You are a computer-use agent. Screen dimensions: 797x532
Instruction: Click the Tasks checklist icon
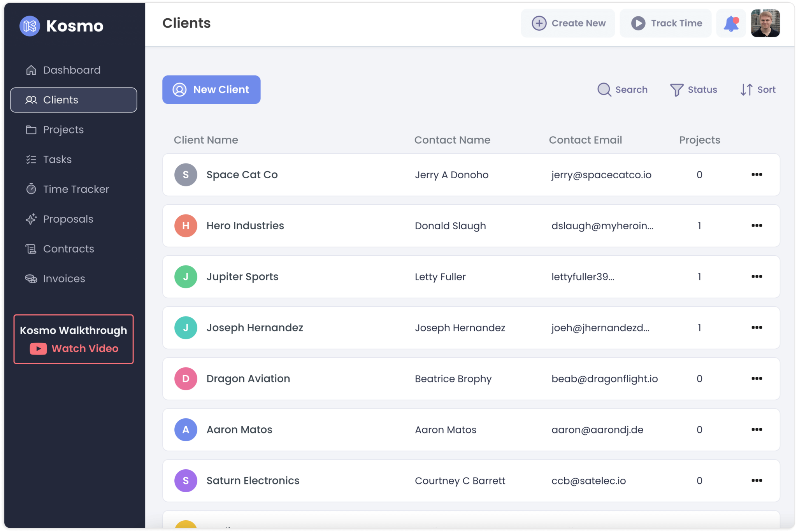(x=31, y=159)
